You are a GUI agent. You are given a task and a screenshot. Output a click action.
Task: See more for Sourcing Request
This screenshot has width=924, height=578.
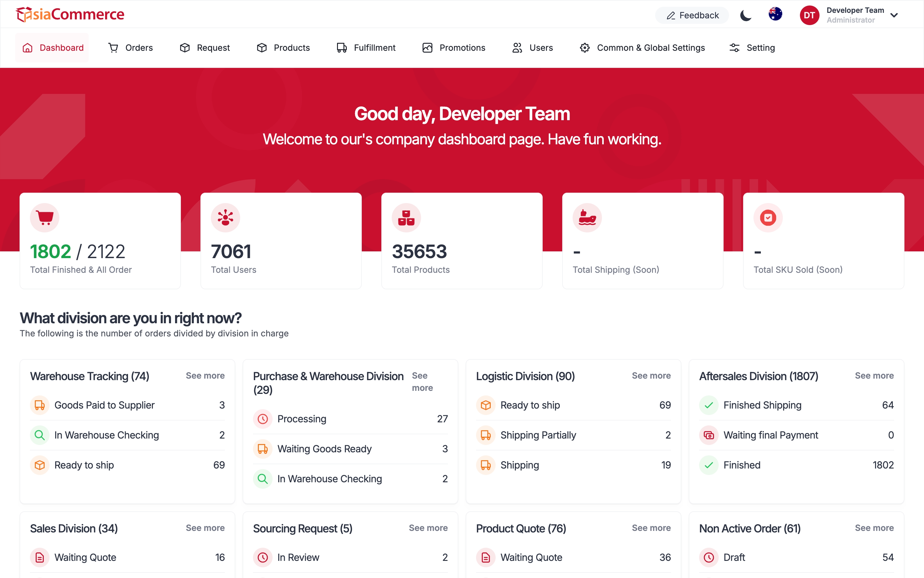pos(428,528)
